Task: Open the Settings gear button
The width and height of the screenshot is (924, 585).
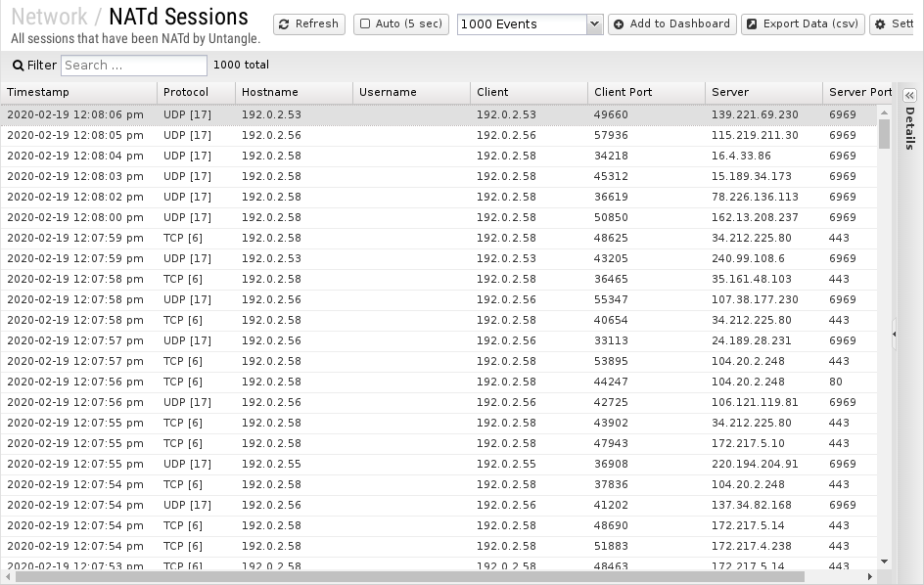Action: click(895, 24)
